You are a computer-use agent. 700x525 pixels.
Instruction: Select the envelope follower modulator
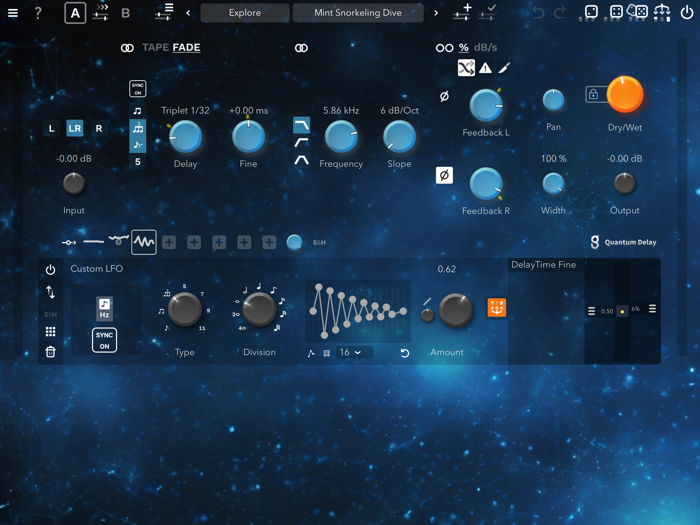coord(118,240)
